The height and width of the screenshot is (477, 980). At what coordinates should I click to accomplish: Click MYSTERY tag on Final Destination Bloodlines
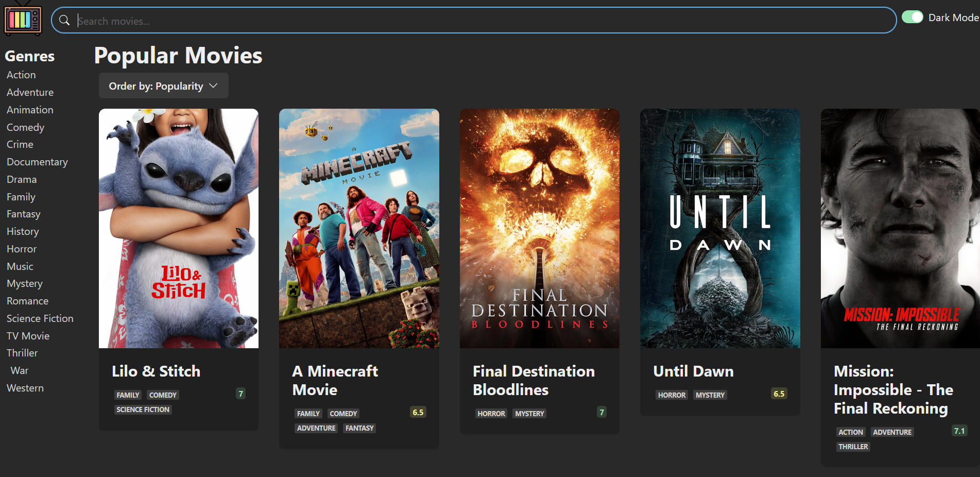click(x=529, y=414)
